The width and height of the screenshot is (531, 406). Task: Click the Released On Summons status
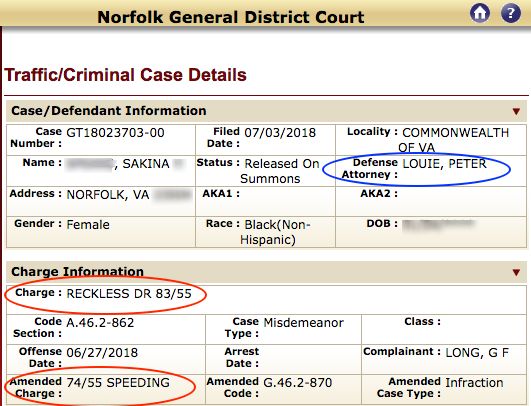[280, 171]
